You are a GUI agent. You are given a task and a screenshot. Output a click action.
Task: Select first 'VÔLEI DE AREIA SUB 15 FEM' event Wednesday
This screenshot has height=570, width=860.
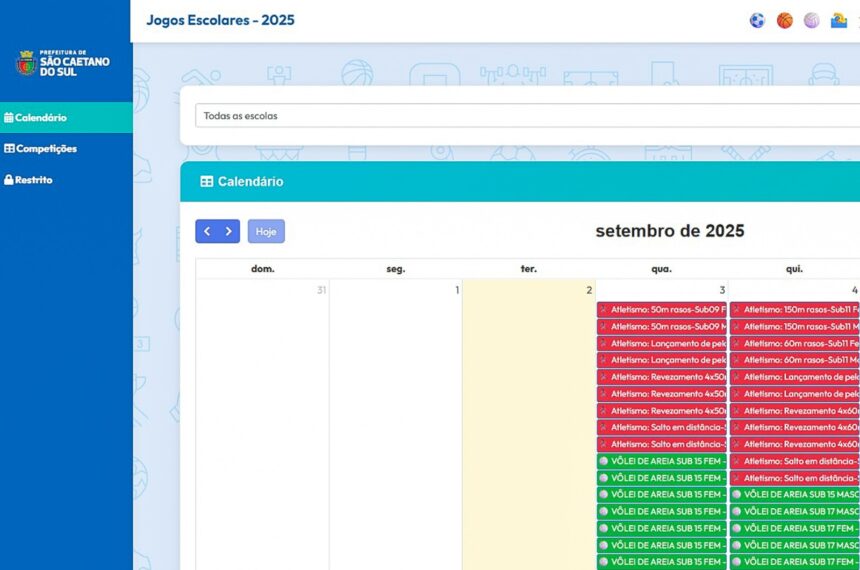tap(662, 461)
